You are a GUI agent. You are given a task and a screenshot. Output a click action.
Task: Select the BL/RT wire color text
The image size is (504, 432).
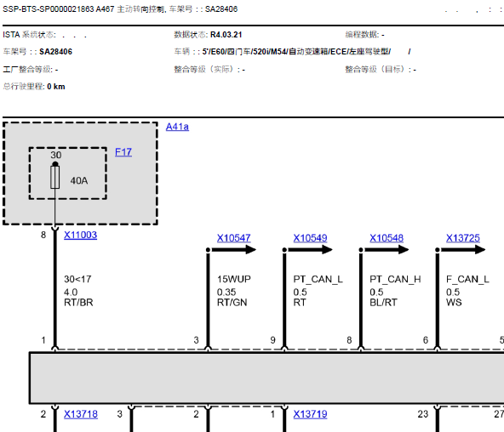pyautogui.click(x=383, y=303)
